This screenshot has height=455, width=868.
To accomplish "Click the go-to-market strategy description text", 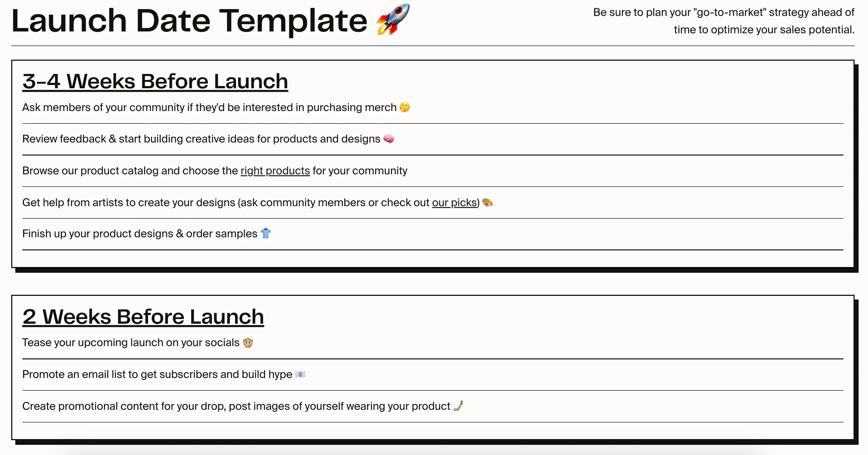I will coord(723,21).
